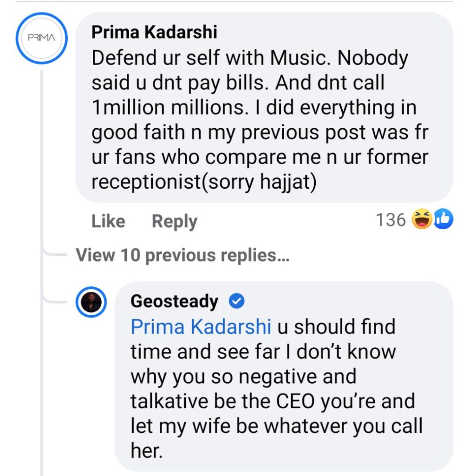This screenshot has height=476, width=469.
Task: Open the Geosteady author name
Action: (174, 302)
